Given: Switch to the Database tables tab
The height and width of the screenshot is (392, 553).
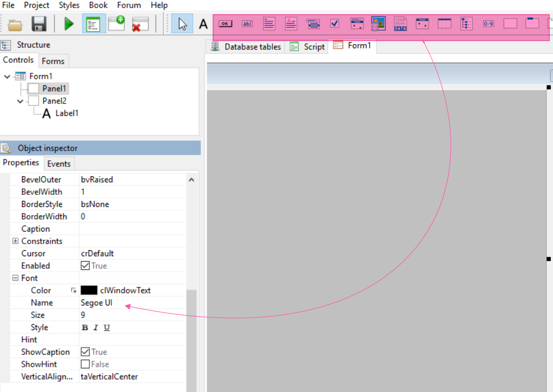Looking at the screenshot, I should click(x=246, y=47).
